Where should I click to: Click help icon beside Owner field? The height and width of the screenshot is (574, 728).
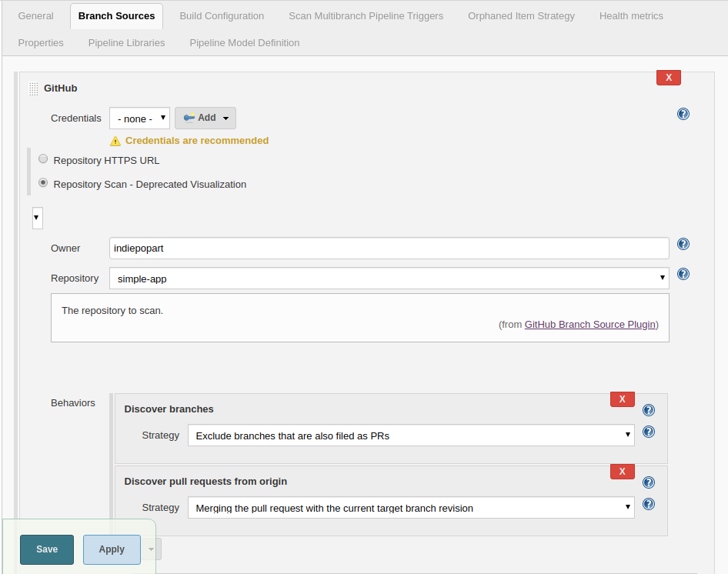[x=683, y=245]
